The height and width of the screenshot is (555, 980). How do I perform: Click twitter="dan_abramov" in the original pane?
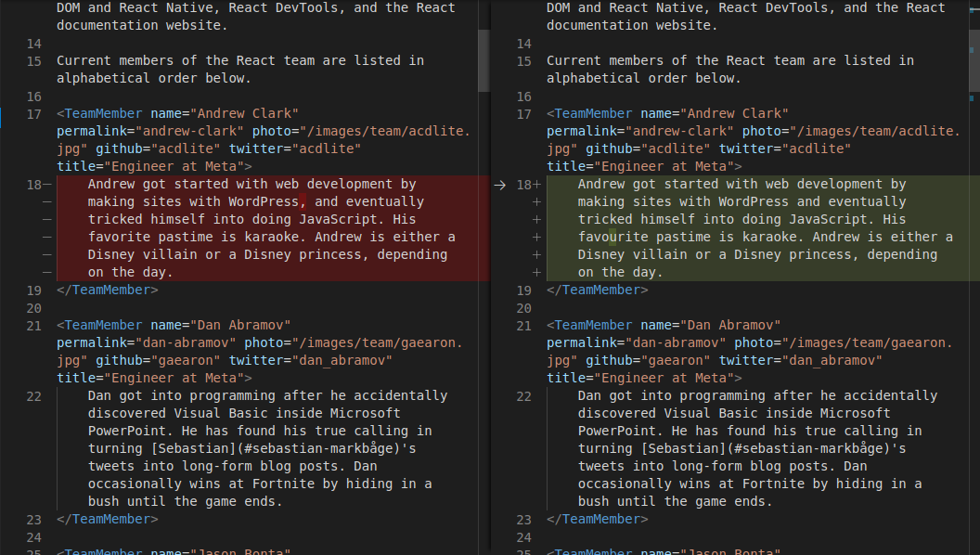click(x=311, y=360)
